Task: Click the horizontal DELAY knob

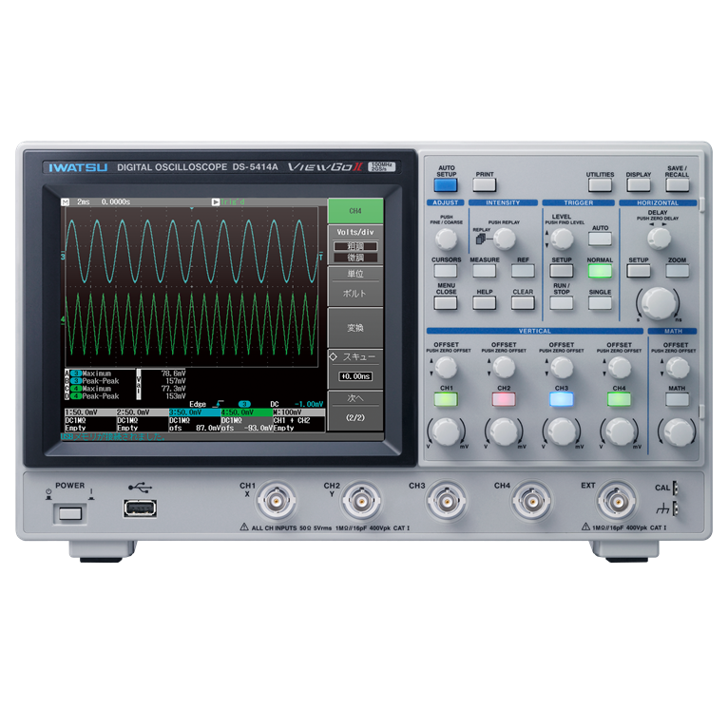Action: tap(659, 239)
